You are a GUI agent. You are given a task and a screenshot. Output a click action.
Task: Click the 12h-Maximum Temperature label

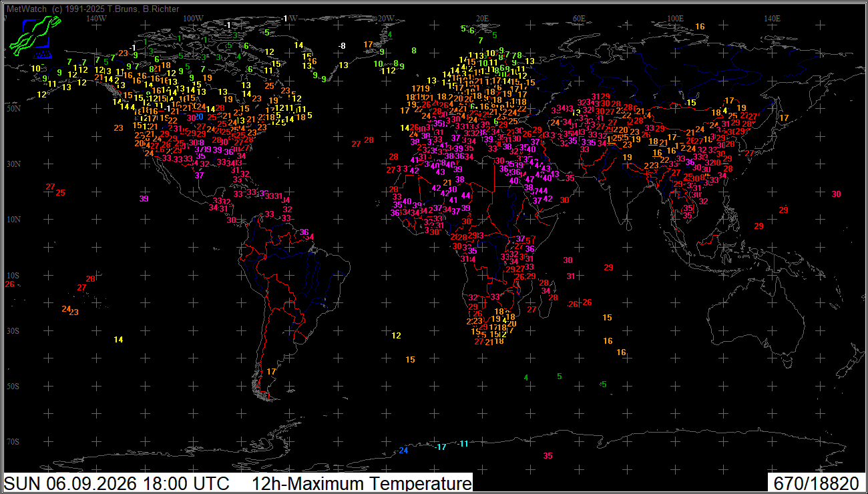pyautogui.click(x=362, y=483)
